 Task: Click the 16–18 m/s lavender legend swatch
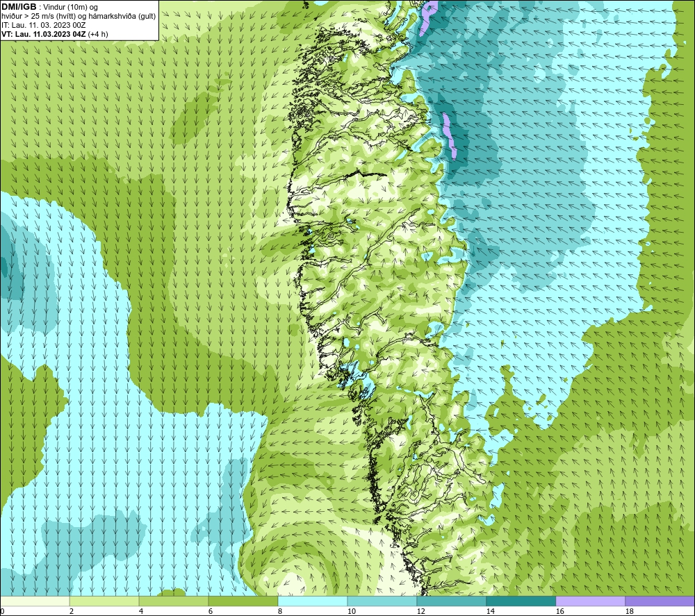(590, 601)
